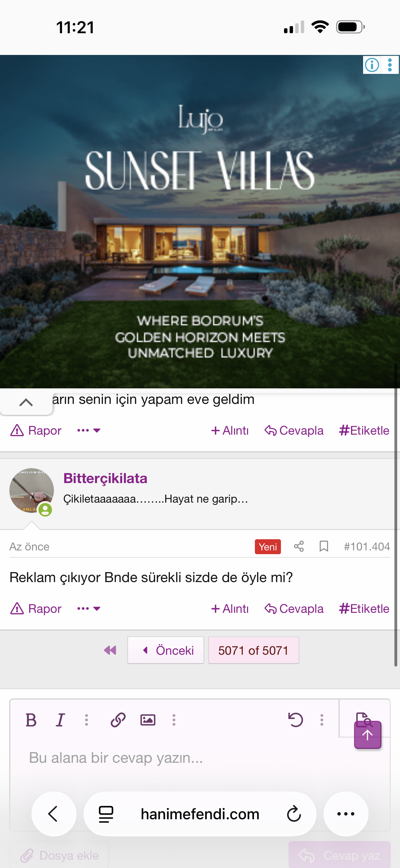Share Bitterçikilata's post via the share icon
The image size is (400, 868).
(299, 546)
